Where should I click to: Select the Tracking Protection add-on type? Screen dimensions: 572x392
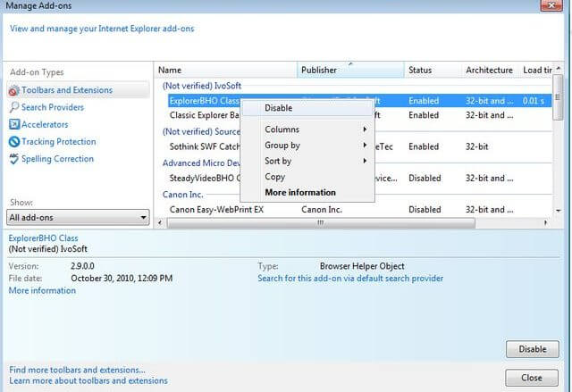click(59, 142)
